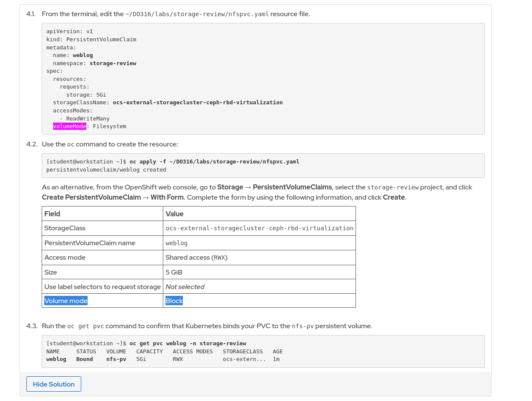This screenshot has height=401, width=532.
Task: Click the Not selected table value
Action: pyautogui.click(x=185, y=287)
